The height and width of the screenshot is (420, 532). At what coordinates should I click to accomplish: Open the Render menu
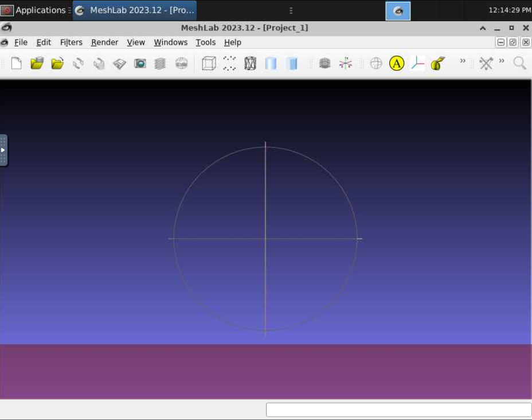104,42
